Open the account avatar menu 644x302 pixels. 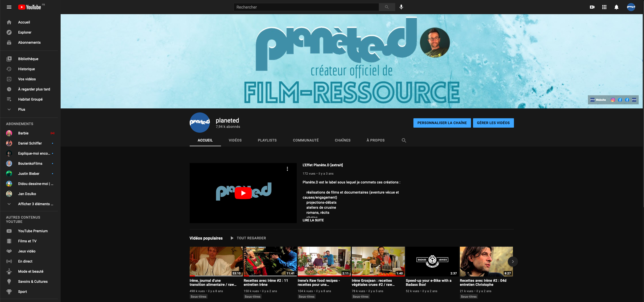(631, 7)
